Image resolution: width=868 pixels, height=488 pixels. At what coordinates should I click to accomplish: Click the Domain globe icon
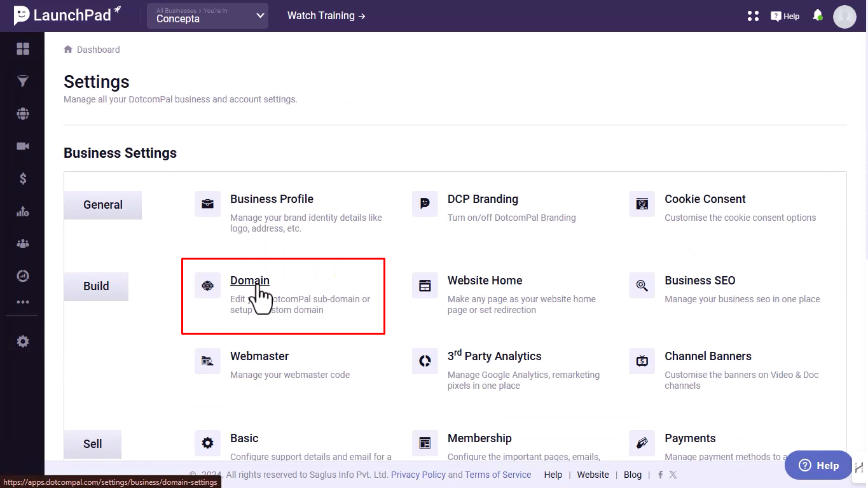tap(207, 286)
